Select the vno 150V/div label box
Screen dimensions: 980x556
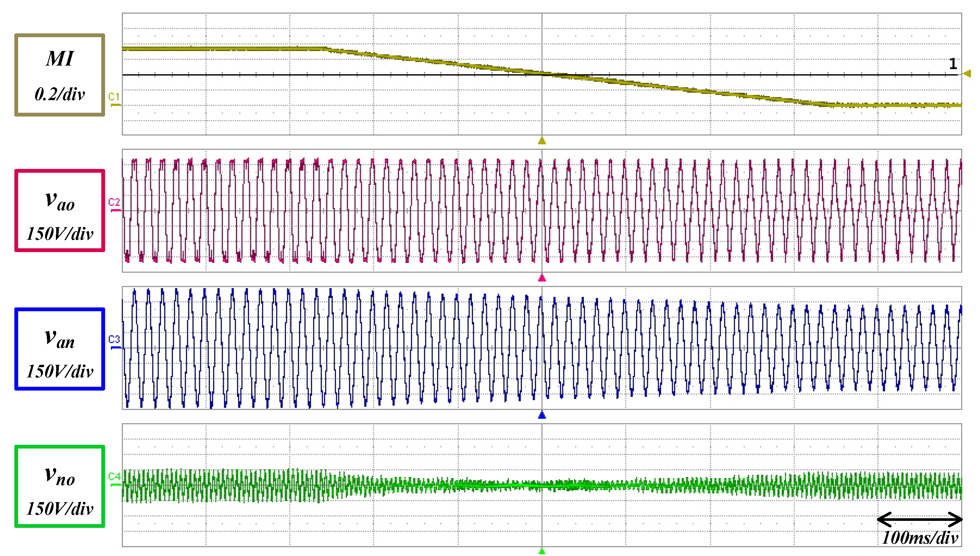60,486
